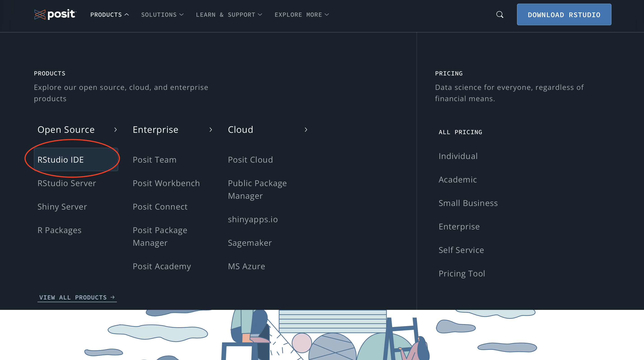
Task: Click arrow next to Open Source heading
Action: pyautogui.click(x=116, y=130)
